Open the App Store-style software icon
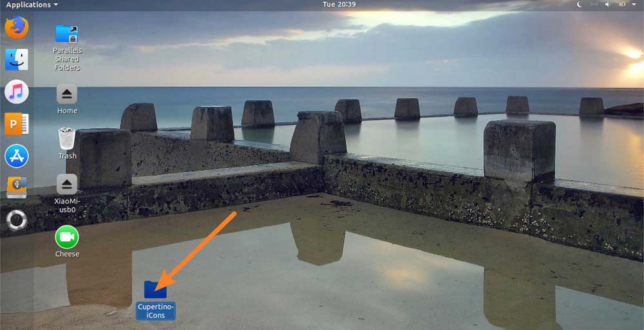 16,156
